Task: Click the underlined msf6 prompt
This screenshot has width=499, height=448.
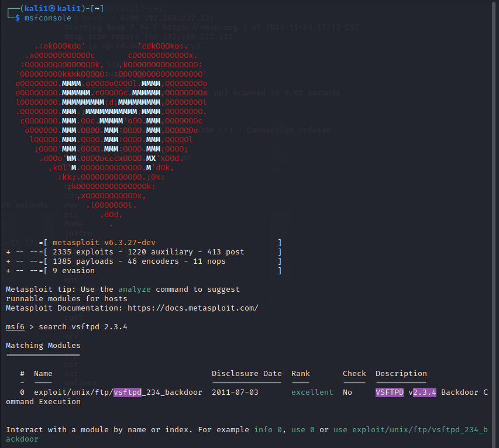Action: (x=15, y=327)
